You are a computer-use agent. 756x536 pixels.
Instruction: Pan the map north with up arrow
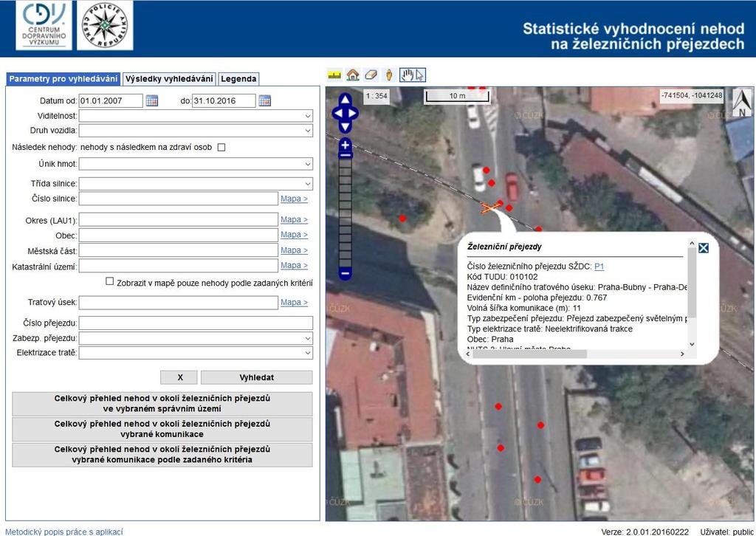(x=345, y=100)
